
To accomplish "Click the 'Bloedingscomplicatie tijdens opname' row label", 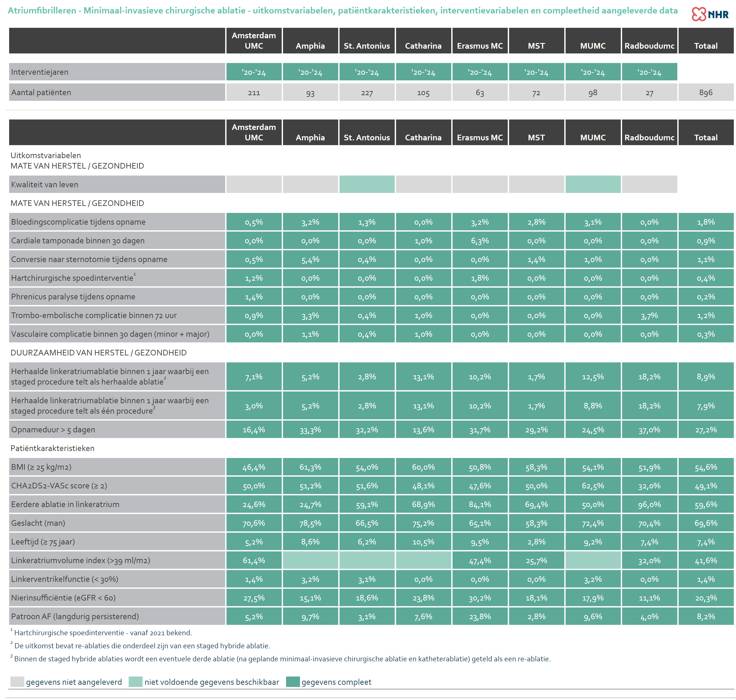I will click(x=78, y=222).
